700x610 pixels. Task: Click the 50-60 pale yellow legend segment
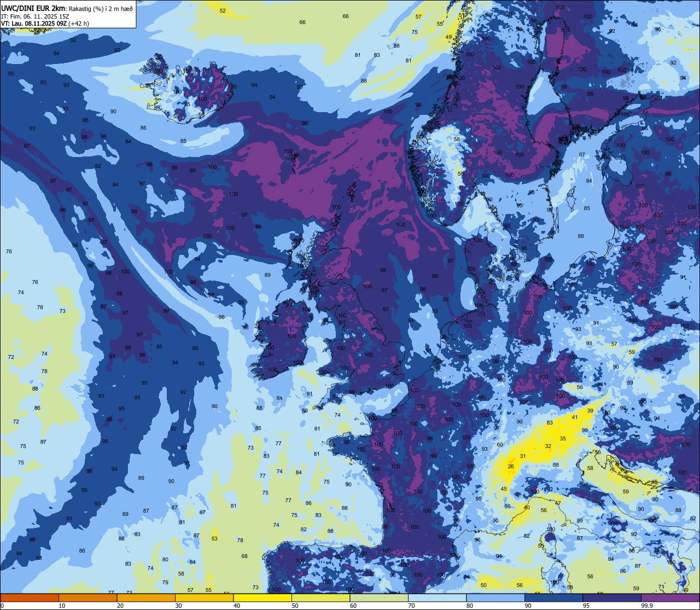[320, 597]
